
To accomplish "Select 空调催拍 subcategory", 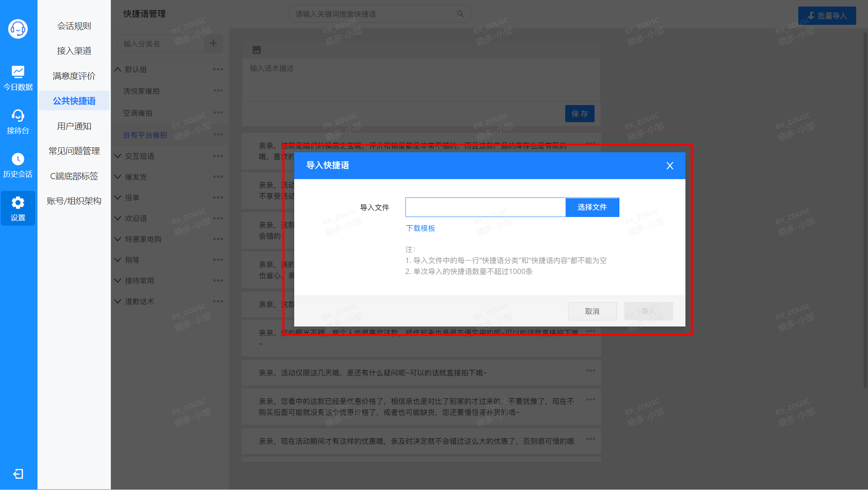I will [x=138, y=113].
